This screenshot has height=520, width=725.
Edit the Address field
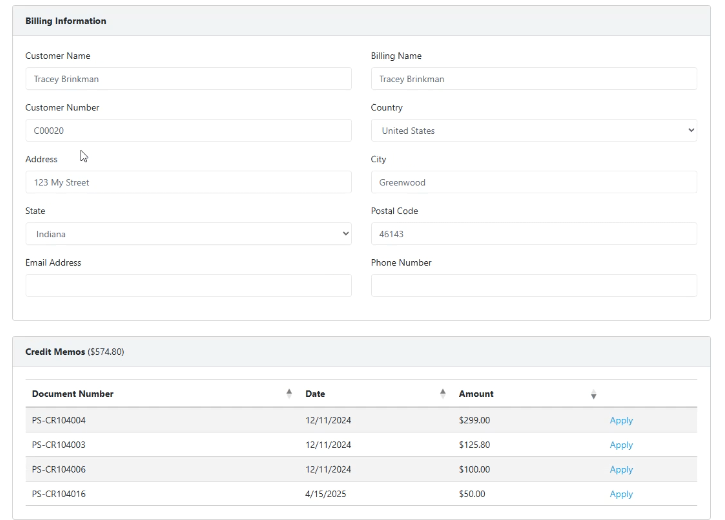pos(188,183)
